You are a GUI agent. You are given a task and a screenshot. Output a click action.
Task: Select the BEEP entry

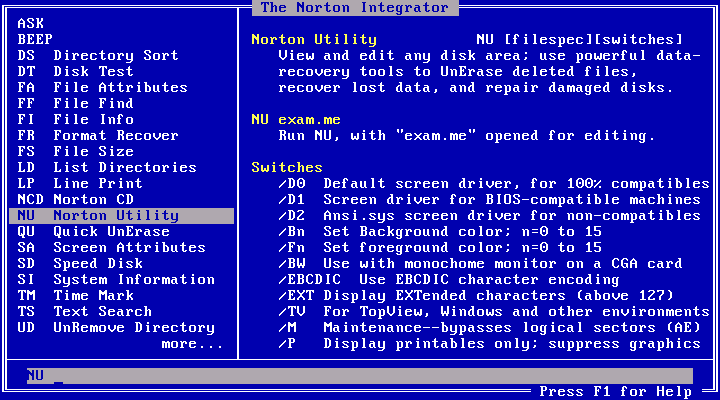point(35,39)
